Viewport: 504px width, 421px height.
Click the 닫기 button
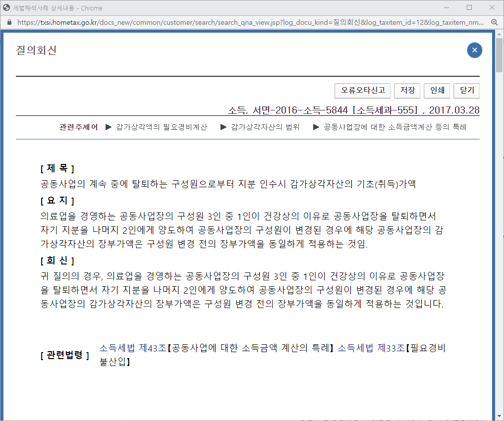coord(466,91)
